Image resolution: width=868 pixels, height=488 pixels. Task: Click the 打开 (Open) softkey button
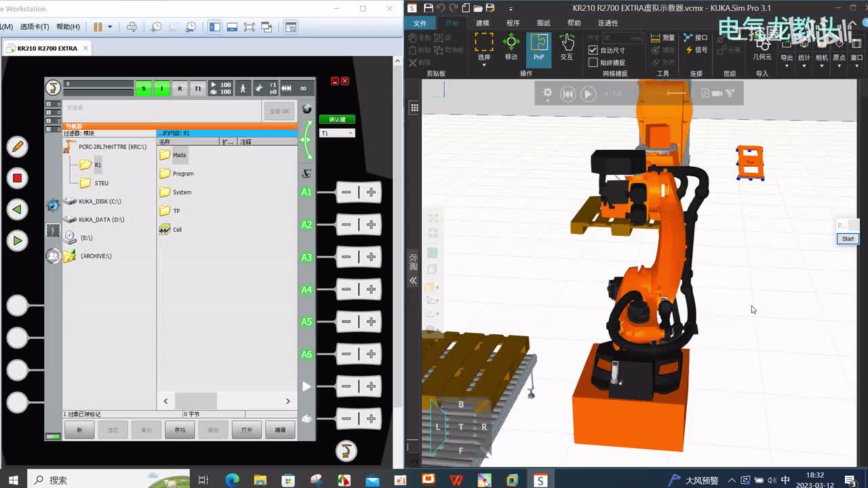246,430
